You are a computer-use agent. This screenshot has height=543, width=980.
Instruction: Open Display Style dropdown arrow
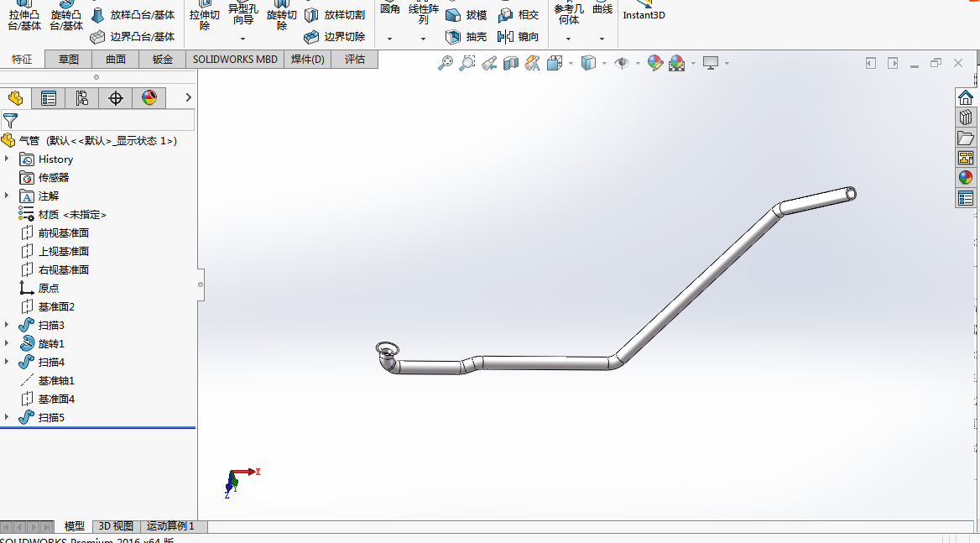(x=604, y=63)
